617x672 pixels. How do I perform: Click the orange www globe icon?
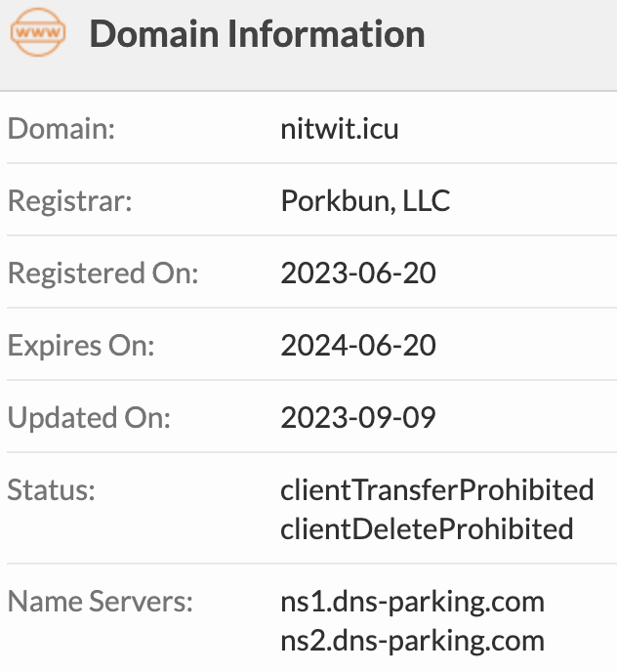coord(38,34)
